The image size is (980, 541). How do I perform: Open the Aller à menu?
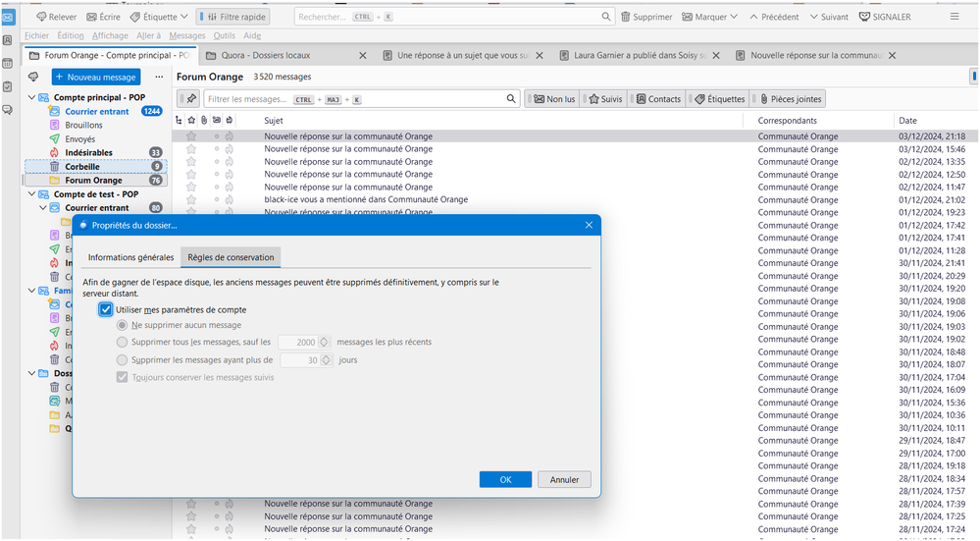[149, 35]
